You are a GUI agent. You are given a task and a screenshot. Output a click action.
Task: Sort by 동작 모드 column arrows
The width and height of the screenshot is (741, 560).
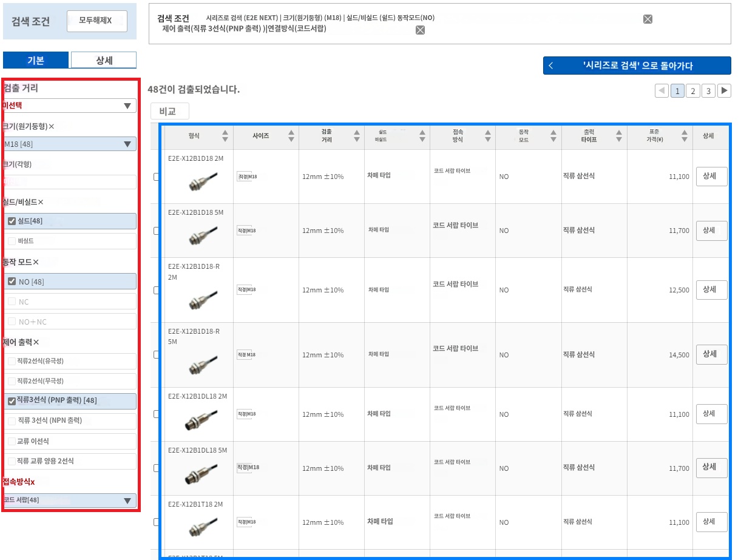coord(553,136)
